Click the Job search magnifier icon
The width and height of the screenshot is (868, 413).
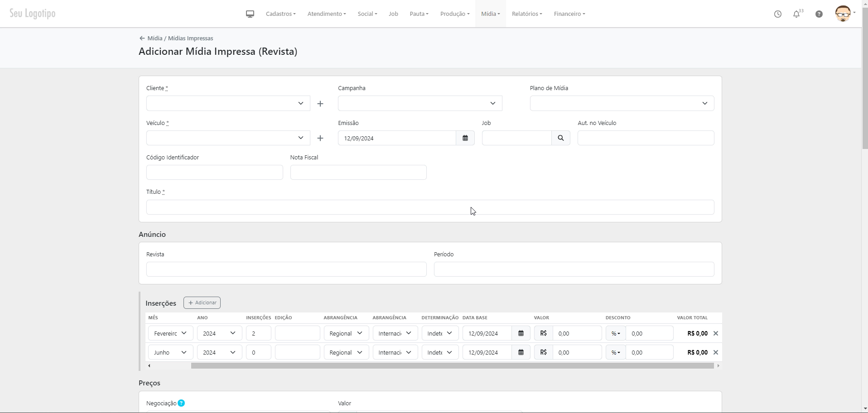click(560, 138)
